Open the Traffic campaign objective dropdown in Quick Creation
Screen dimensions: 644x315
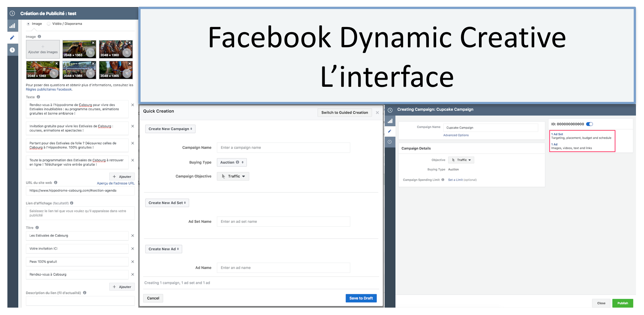click(x=233, y=176)
